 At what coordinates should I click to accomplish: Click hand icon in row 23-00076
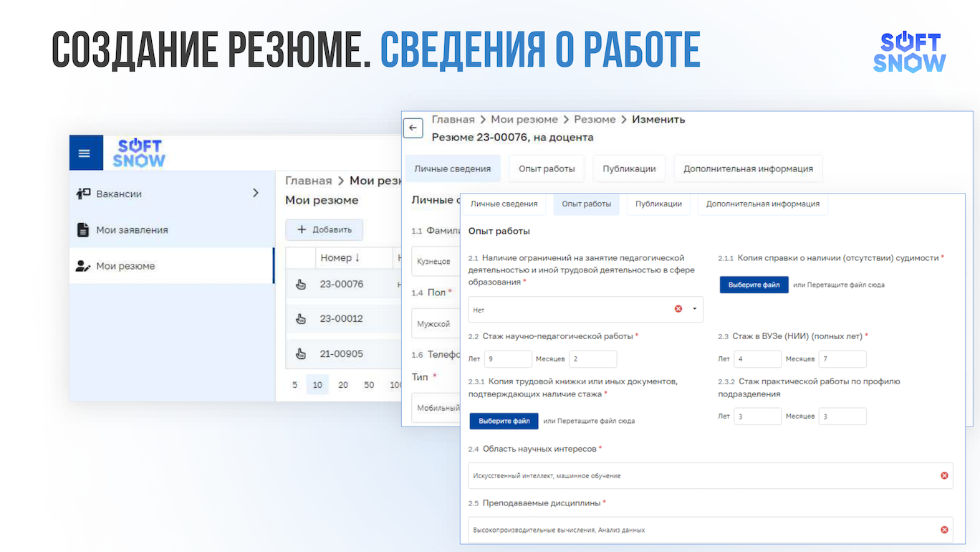301,285
